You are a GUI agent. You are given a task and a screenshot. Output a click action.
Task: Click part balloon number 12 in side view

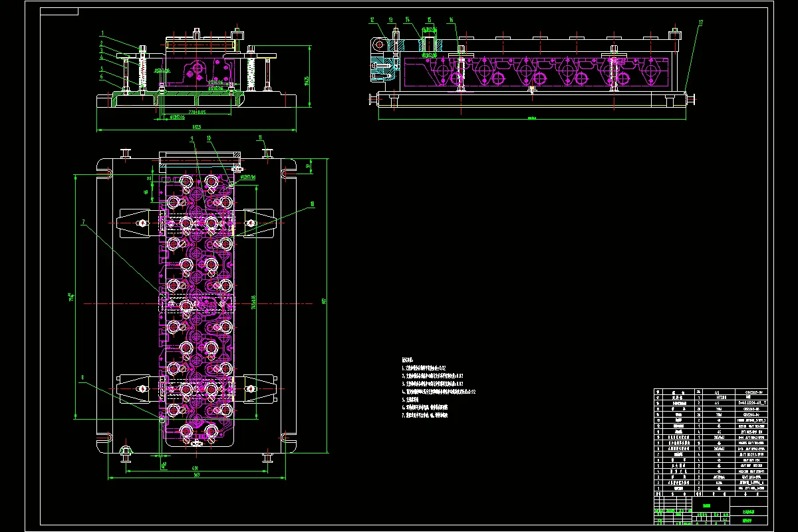372,20
